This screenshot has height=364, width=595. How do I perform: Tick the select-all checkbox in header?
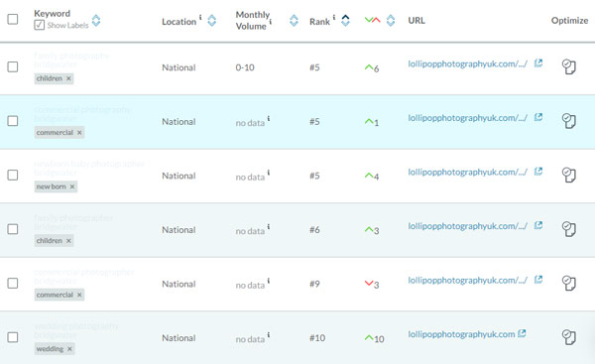tap(13, 19)
